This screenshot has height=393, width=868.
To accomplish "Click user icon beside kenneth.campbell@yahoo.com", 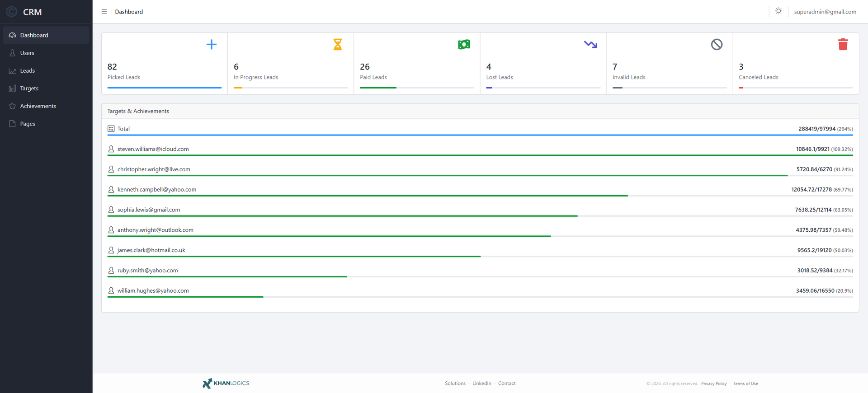I will point(111,190).
